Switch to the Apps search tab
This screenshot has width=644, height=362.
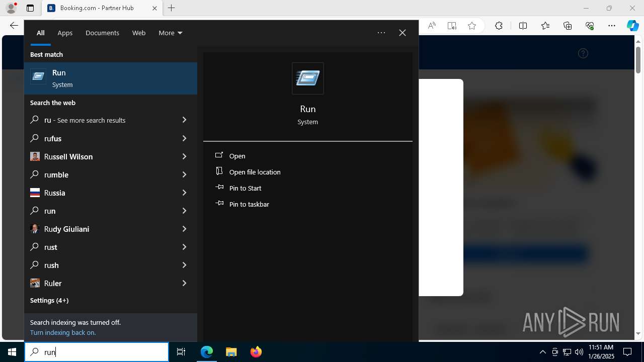(x=65, y=33)
